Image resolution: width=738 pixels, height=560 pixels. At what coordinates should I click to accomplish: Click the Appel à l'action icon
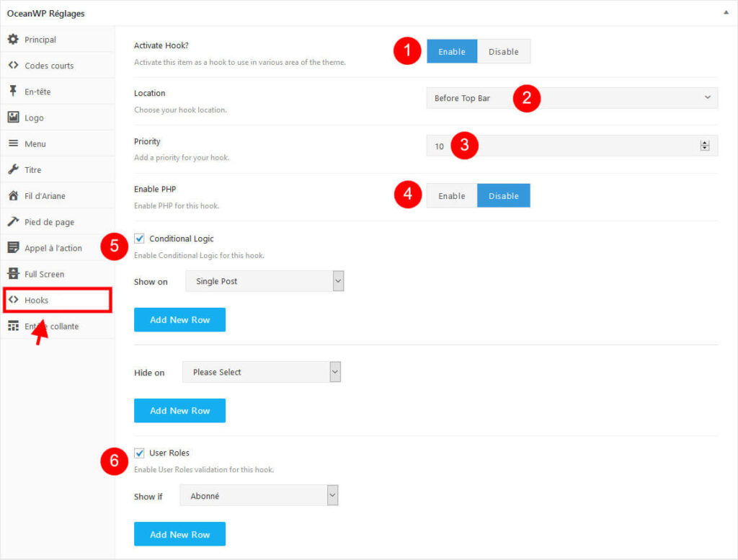coord(13,247)
